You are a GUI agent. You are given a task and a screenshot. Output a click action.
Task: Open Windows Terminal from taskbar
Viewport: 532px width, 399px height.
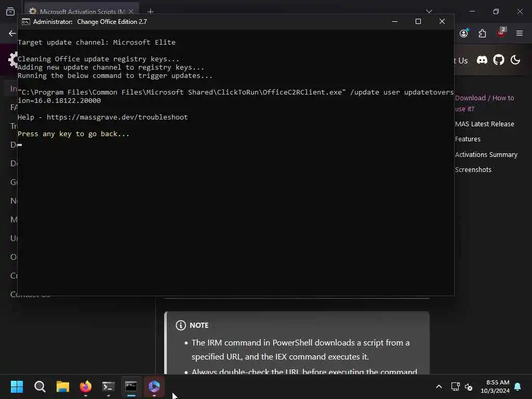[108, 387]
